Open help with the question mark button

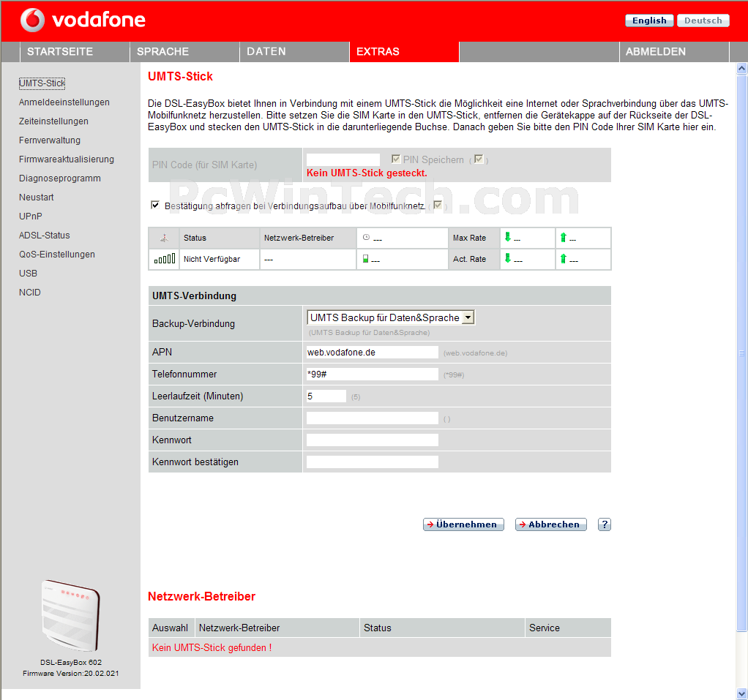coord(605,524)
